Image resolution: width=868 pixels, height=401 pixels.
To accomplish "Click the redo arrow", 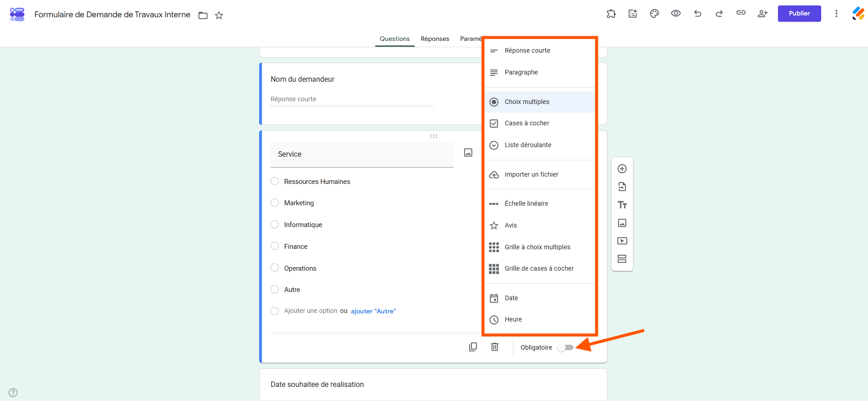I will click(x=719, y=14).
